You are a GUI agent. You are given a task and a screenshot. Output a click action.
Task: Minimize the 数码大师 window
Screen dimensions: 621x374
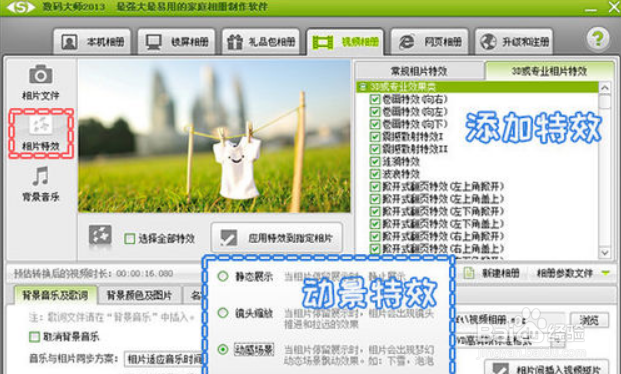tap(591, 9)
